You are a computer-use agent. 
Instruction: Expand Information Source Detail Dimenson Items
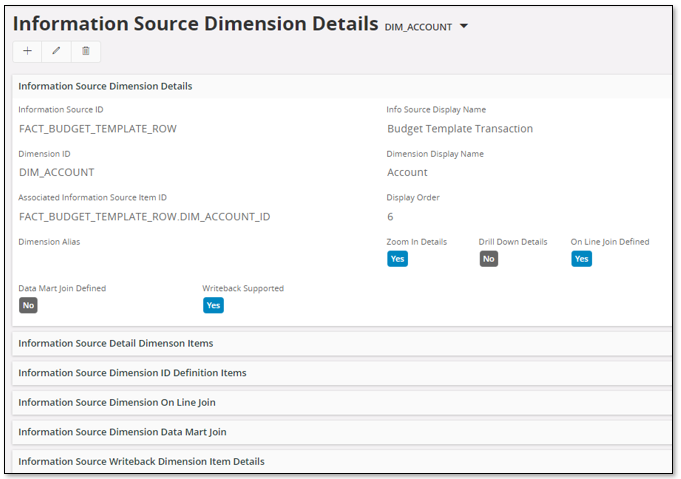[x=116, y=343]
